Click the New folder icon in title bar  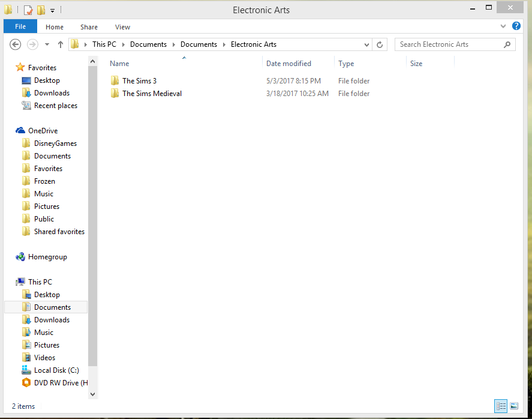41,10
